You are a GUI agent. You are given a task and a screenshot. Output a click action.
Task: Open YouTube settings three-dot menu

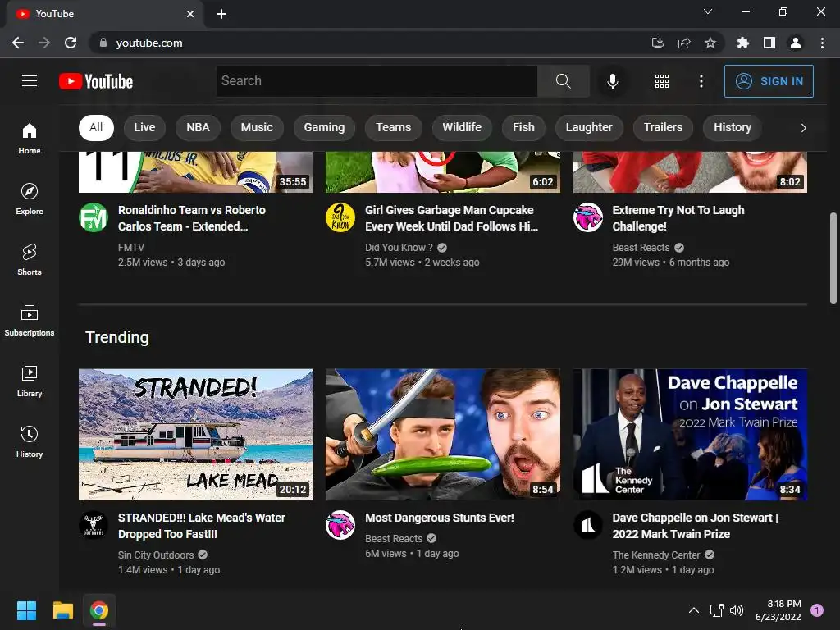(701, 81)
